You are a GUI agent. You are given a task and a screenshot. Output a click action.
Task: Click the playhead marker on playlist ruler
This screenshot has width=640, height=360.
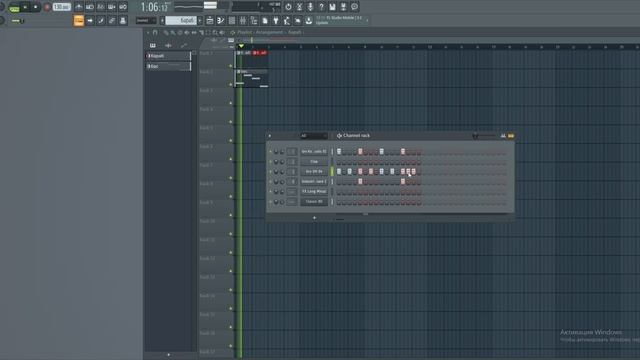click(241, 46)
